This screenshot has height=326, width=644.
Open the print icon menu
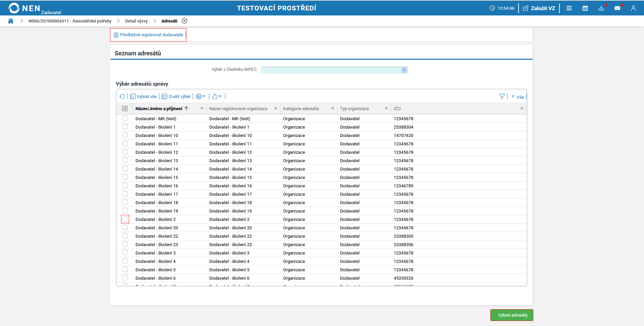click(x=200, y=97)
